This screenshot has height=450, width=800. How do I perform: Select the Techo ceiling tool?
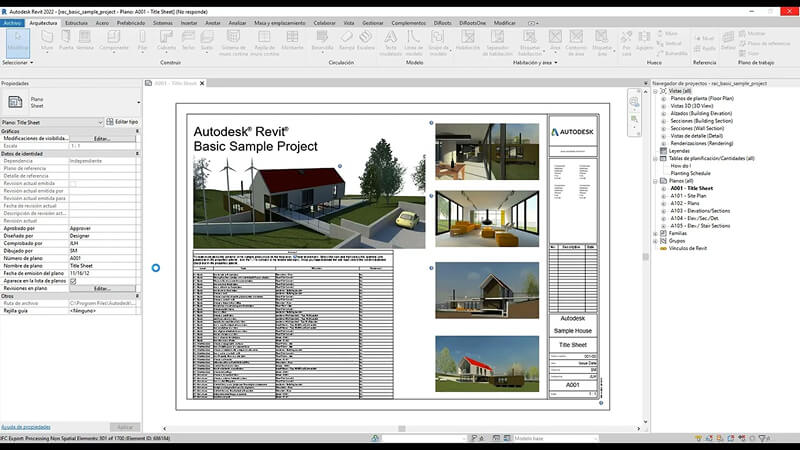tap(188, 41)
